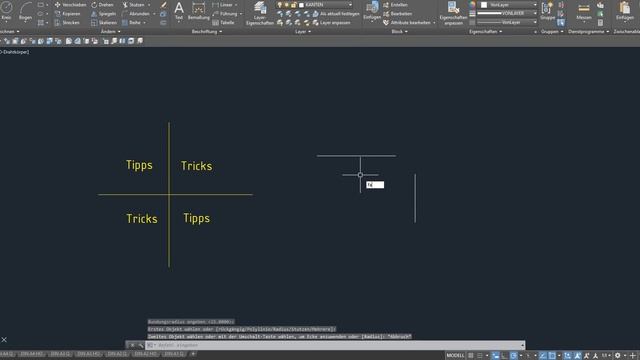640x360 pixels.
Task: Toggle polar tracking in status bar
Action: click(513, 356)
